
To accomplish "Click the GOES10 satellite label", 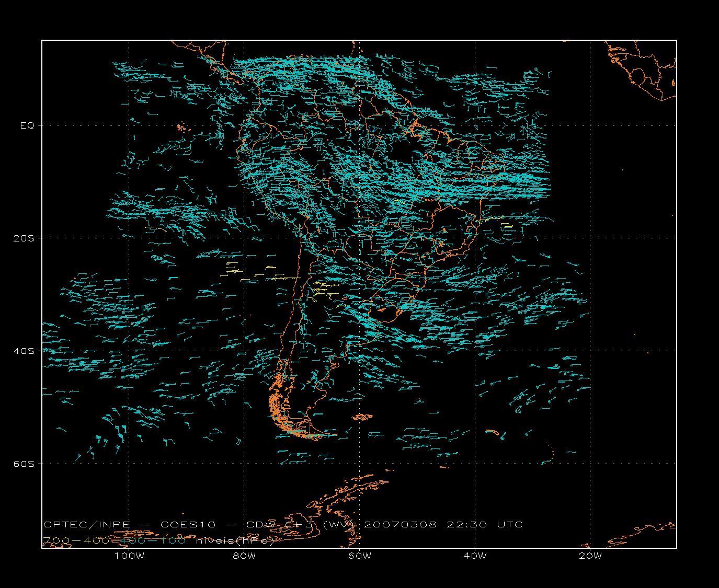I will 189,524.
